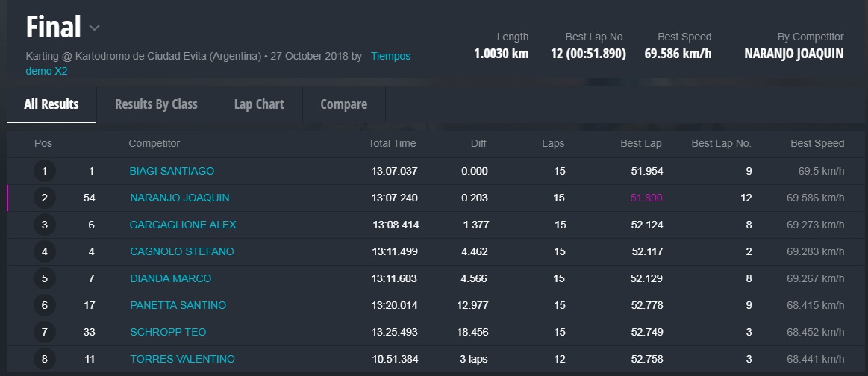This screenshot has width=868, height=376.
Task: Click the purple best lap time 51.890
Action: click(x=646, y=198)
